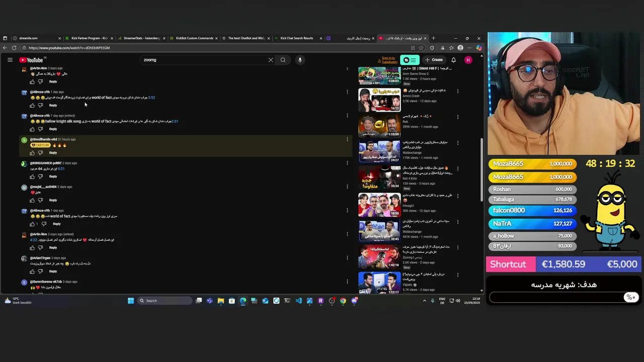
Task: Follow the 'Sign in to TubeBuddy' link
Action: [389, 60]
